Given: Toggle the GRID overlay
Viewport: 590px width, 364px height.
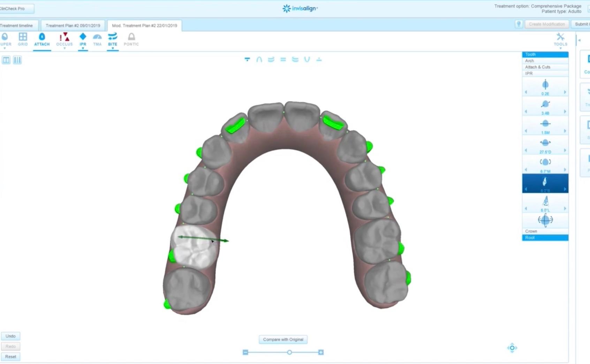Looking at the screenshot, I should click(23, 39).
